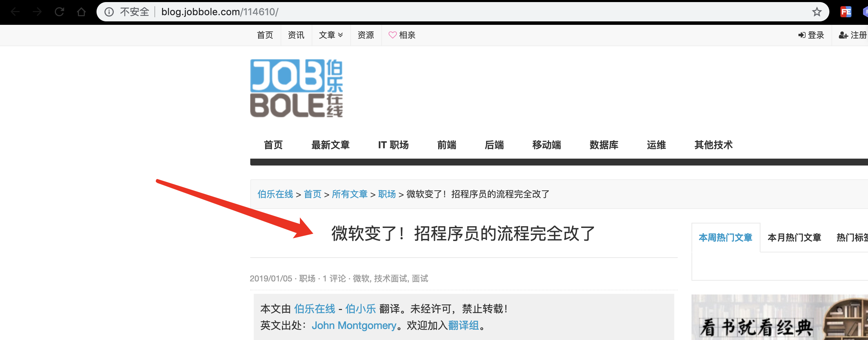Click the 看书就看经典 banner image

780,317
